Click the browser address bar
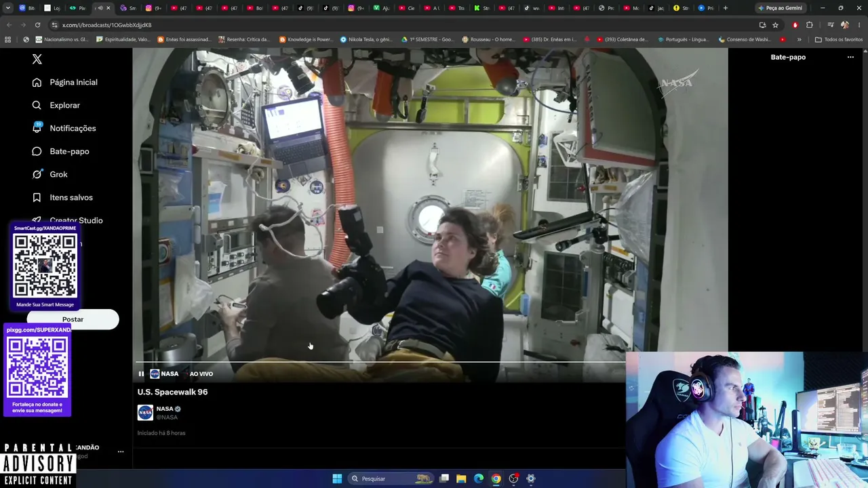The width and height of the screenshot is (868, 488). point(407,25)
